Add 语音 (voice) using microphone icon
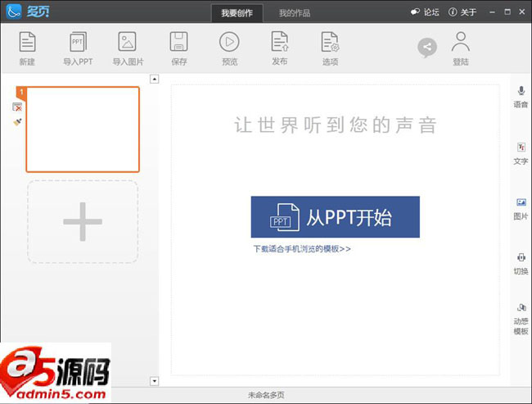The height and width of the screenshot is (404, 532). [521, 90]
